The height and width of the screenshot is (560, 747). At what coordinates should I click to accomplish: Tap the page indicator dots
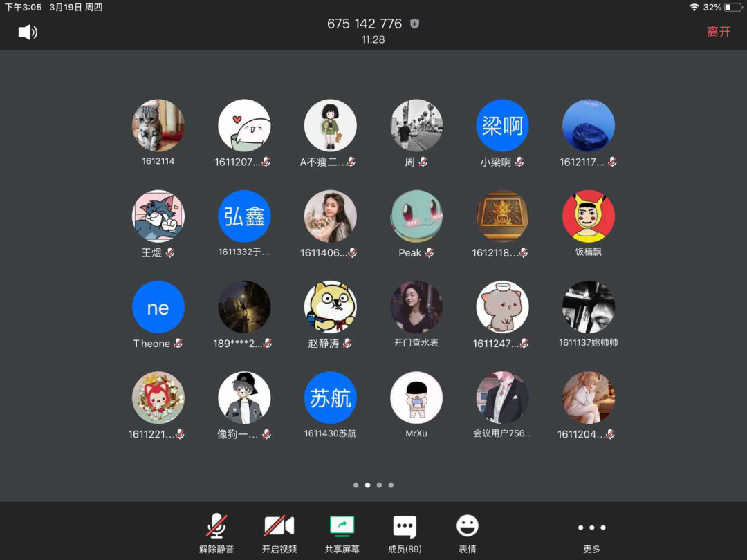373,485
